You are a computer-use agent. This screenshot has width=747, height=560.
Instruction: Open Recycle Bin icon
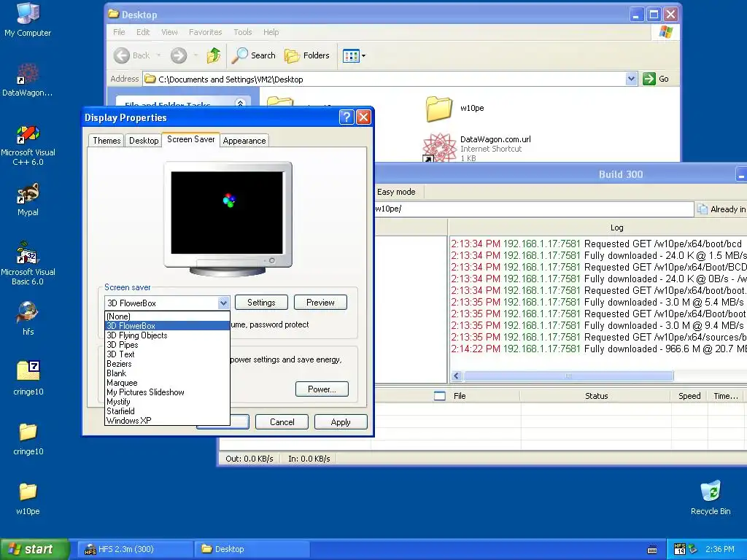pos(711,497)
